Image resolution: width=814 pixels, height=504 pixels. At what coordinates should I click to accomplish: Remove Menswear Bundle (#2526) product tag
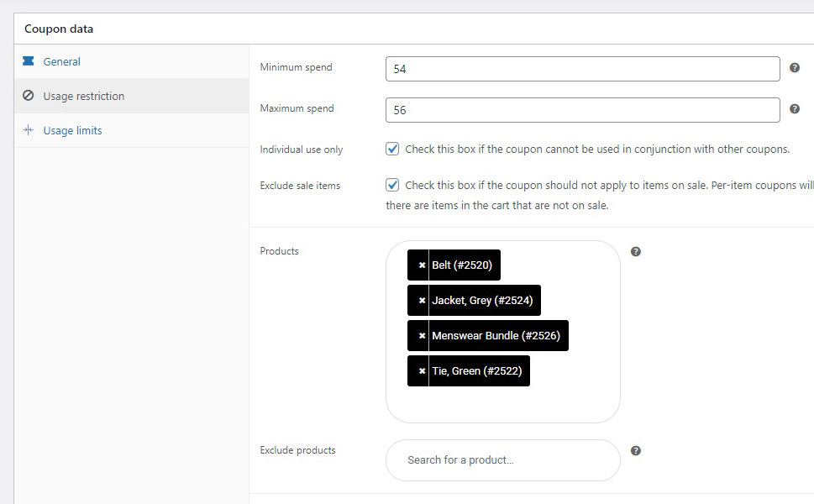click(x=422, y=336)
